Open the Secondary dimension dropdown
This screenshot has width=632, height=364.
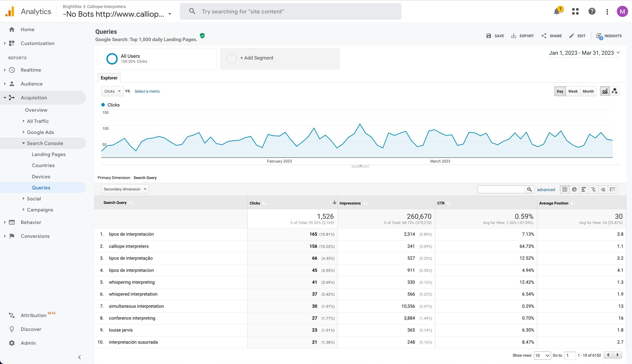(125, 189)
